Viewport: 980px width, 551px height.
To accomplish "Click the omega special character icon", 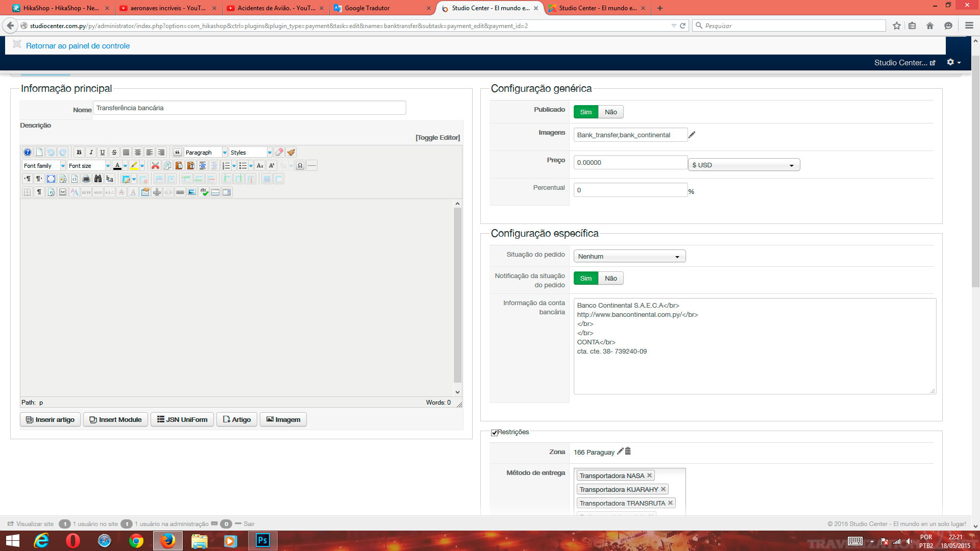I will tap(300, 166).
